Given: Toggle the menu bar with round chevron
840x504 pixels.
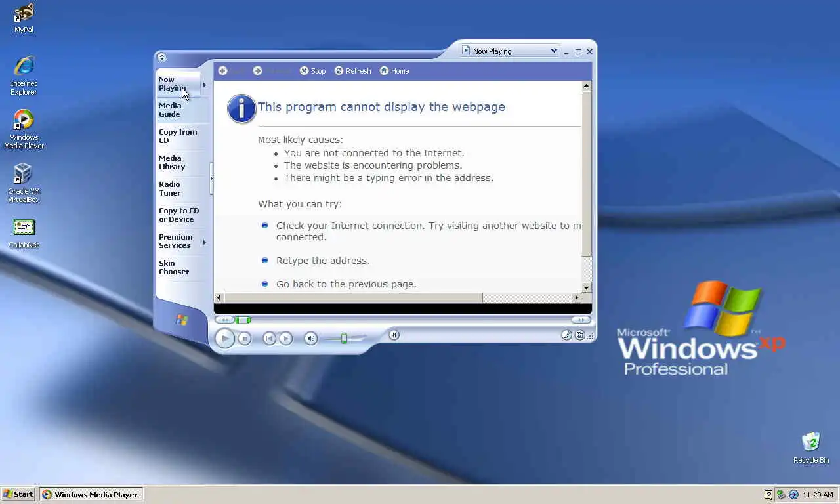Looking at the screenshot, I should point(162,57).
